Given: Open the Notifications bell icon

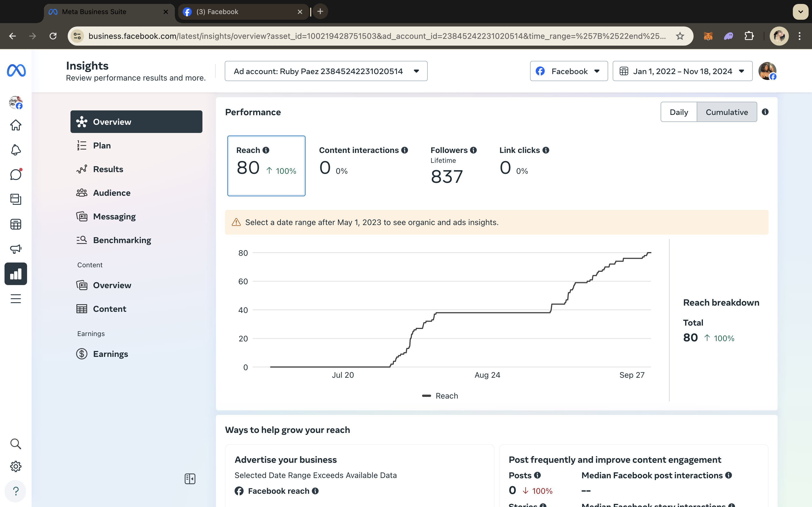Looking at the screenshot, I should click(x=16, y=150).
